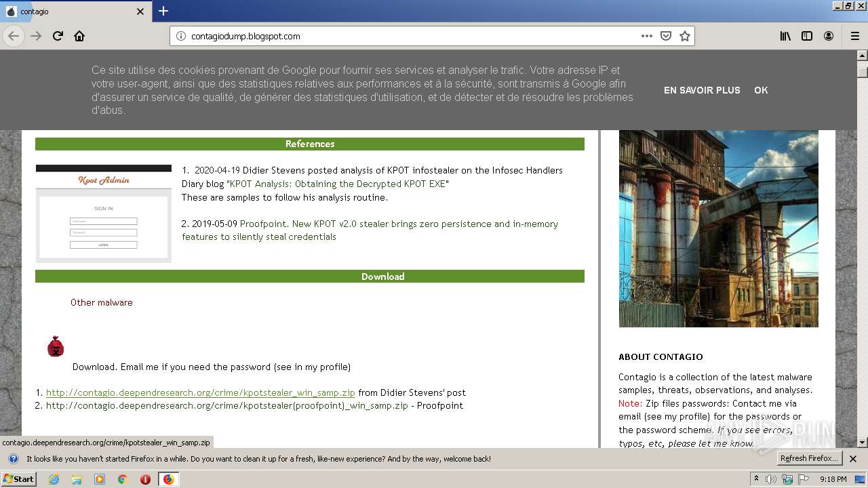Open Windows Media Player taskbar icon

point(100,479)
